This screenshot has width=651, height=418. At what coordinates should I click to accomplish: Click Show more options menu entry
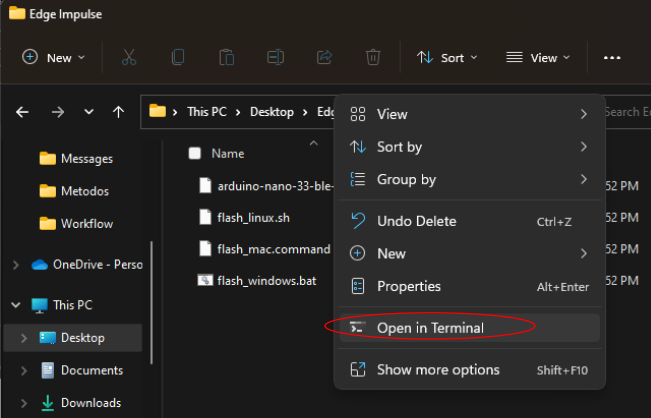pos(437,370)
